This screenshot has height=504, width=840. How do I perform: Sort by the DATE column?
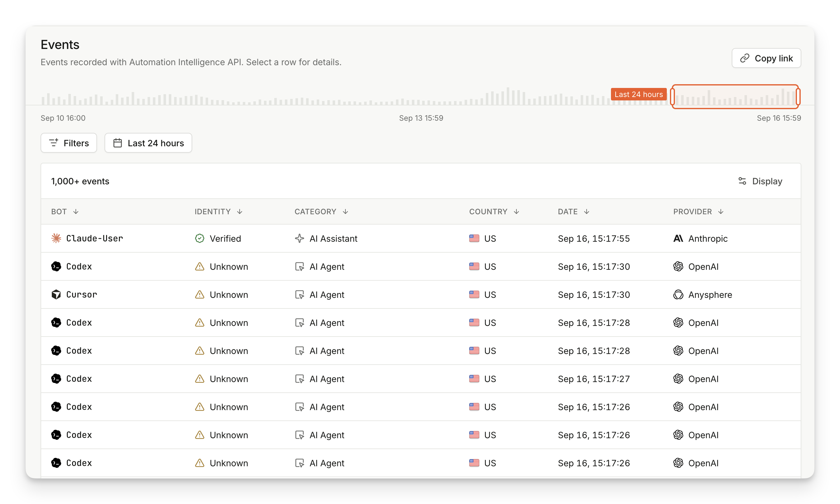[x=574, y=211]
